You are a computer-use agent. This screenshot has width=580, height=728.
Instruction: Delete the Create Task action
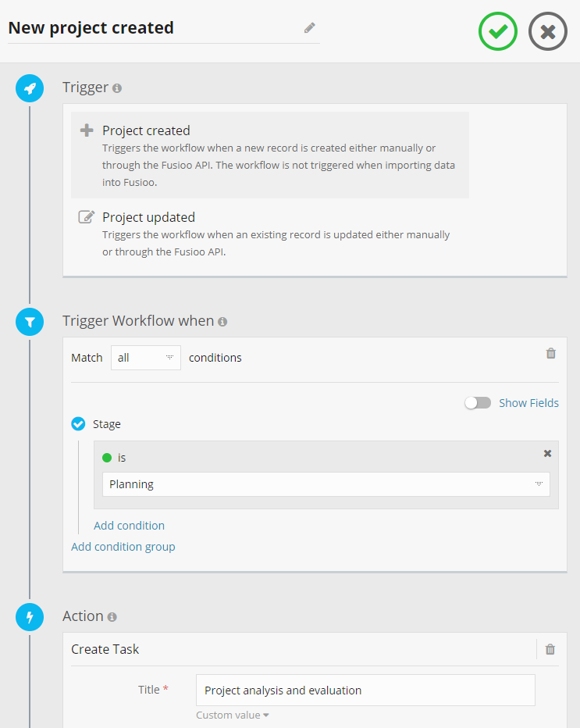point(550,649)
